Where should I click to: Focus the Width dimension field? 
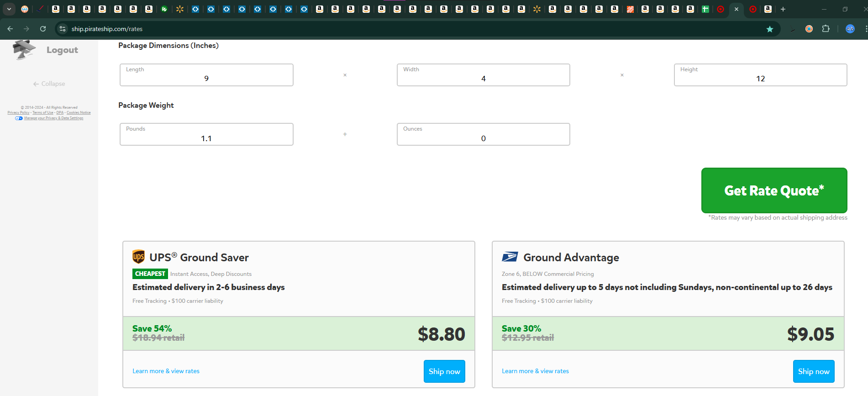click(484, 75)
